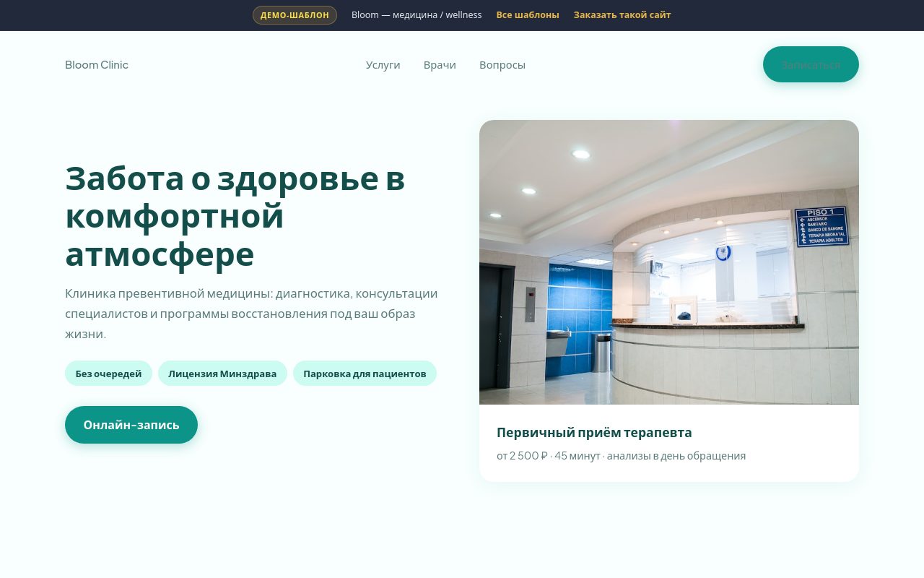Viewport: 924px width, 578px height.
Task: Click the Клиника превентивной медицины description
Action: (251, 314)
